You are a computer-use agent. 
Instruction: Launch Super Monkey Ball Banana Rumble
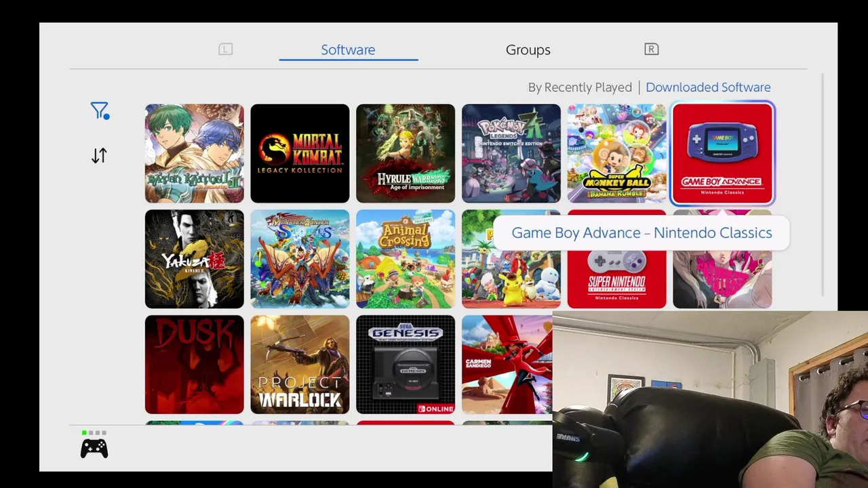pyautogui.click(x=617, y=153)
